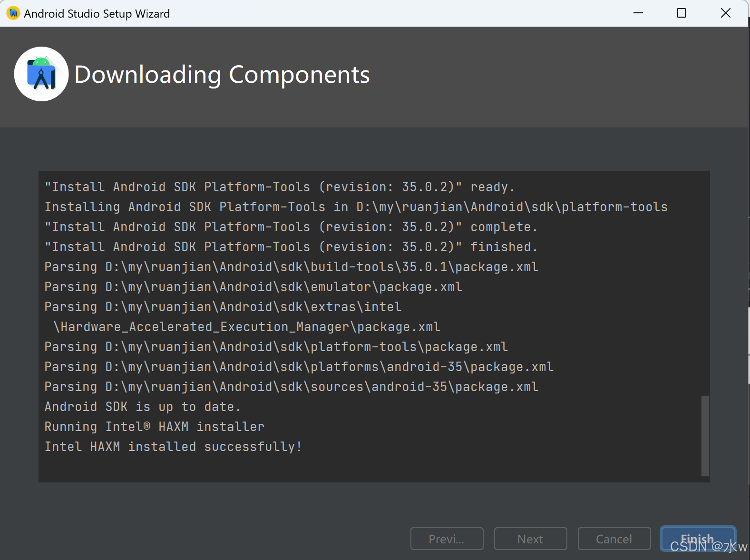Click the Next button
750x560 pixels.
click(530, 539)
